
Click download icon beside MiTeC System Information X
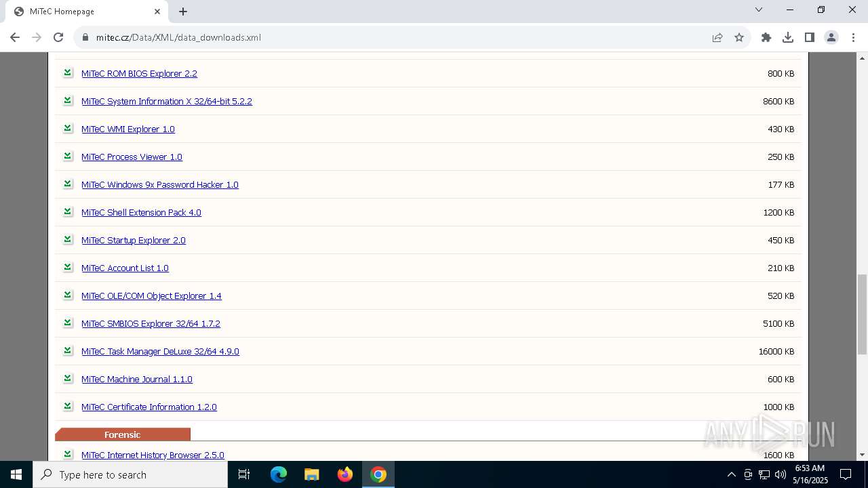click(68, 100)
